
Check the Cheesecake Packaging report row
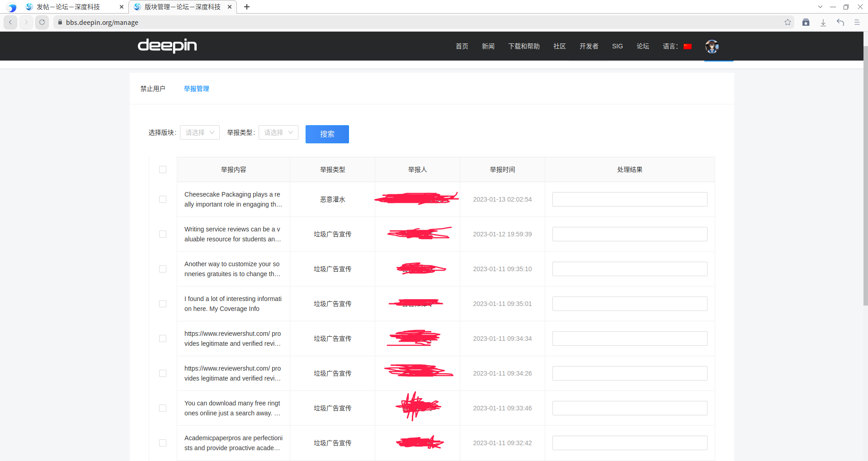(x=163, y=199)
